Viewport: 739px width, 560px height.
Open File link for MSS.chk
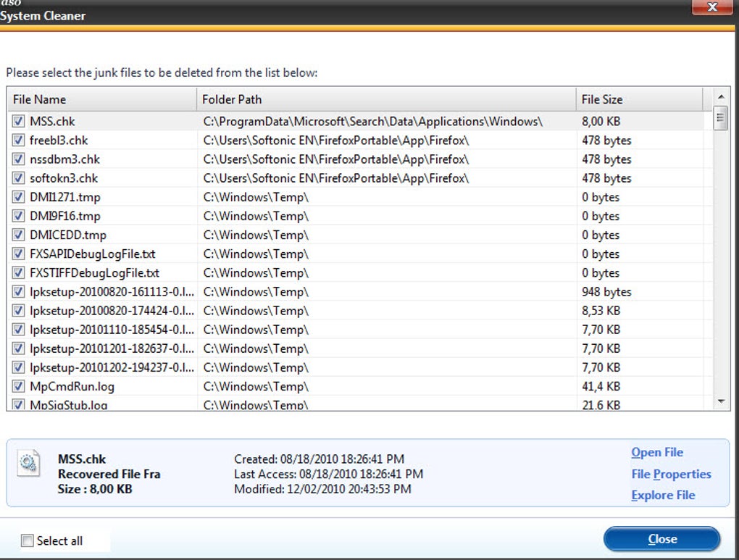point(657,453)
